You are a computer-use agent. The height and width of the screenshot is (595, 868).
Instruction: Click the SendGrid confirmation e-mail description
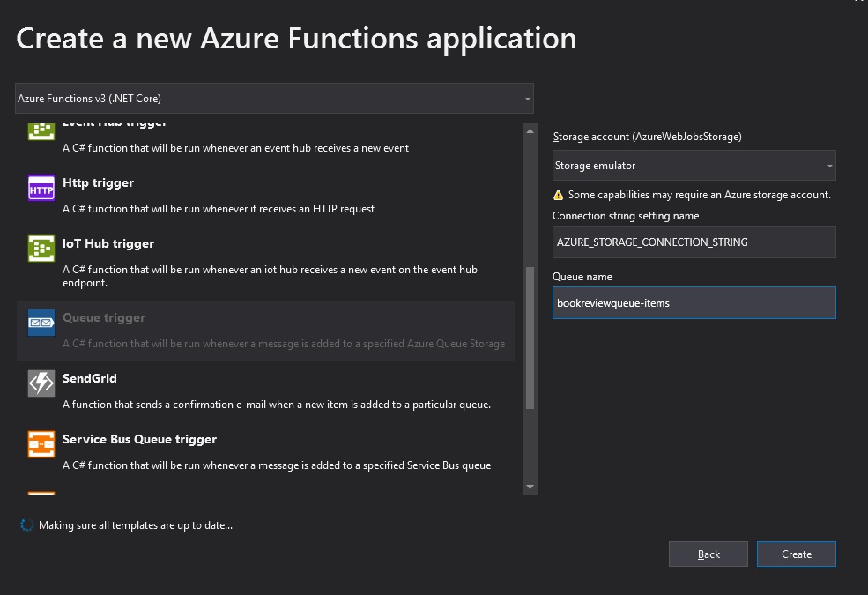click(x=277, y=405)
